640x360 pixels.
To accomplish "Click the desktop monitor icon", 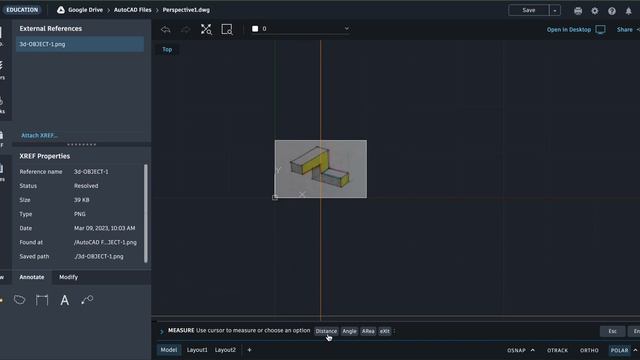I will click(x=600, y=29).
